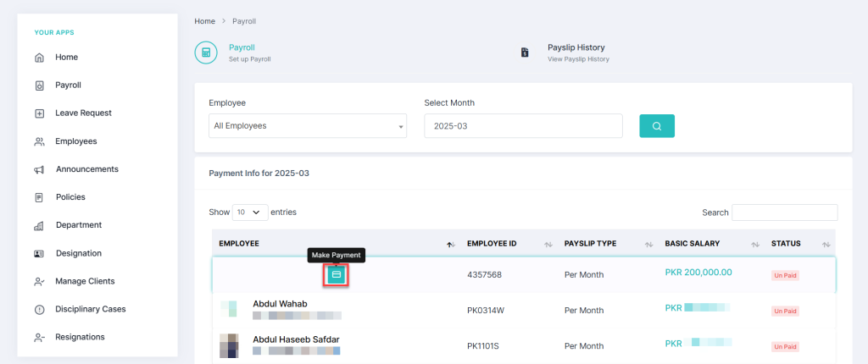The width and height of the screenshot is (868, 364).
Task: Open the All Employees dropdown
Action: (308, 126)
